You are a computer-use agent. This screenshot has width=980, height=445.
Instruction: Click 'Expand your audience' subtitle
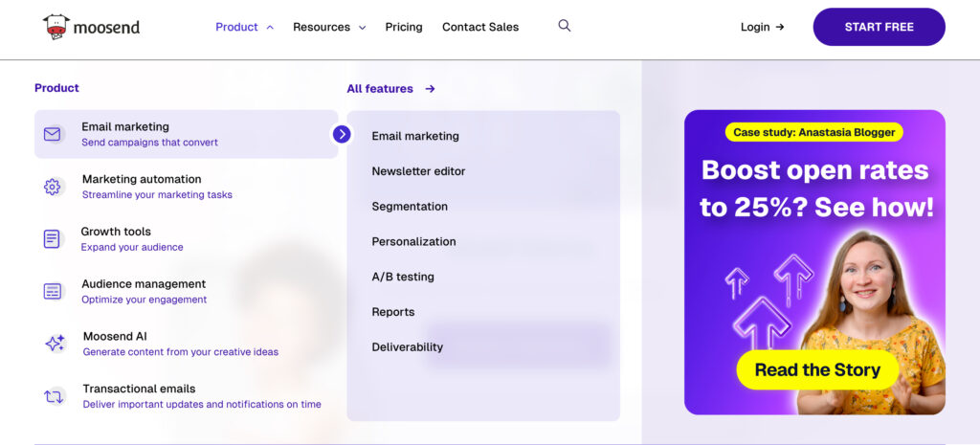[x=132, y=248]
